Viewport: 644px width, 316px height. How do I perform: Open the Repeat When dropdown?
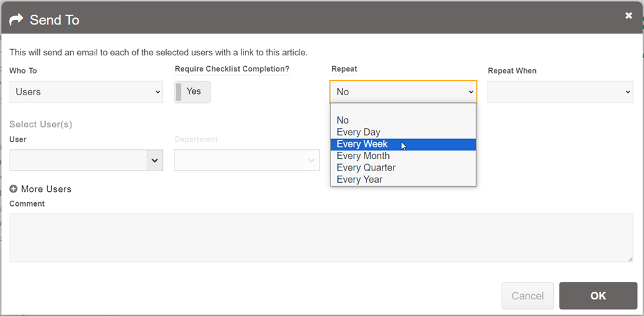[560, 92]
